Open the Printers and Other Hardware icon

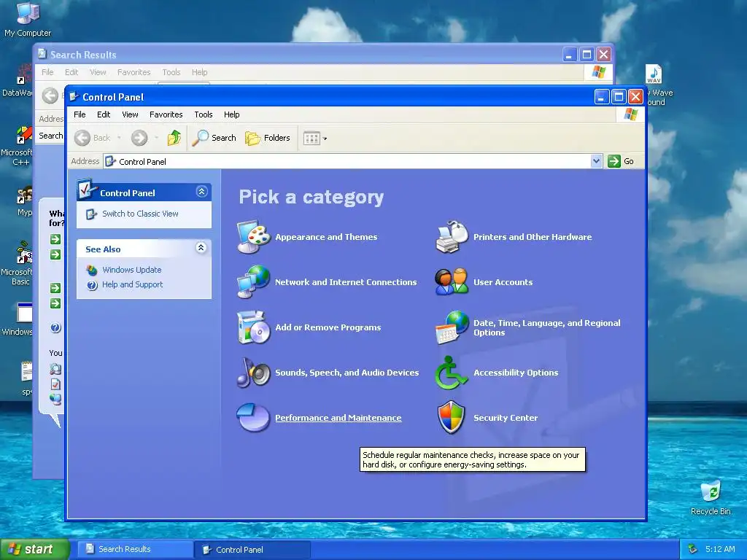click(x=452, y=237)
